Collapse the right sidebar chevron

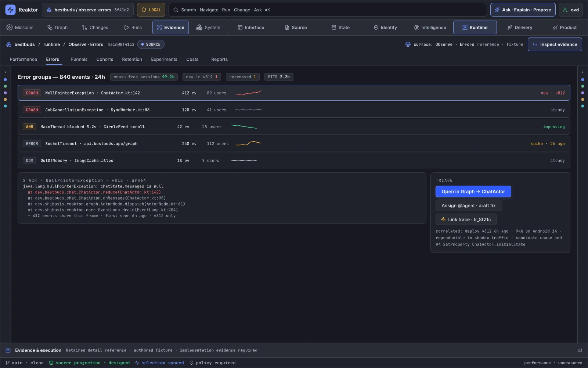pos(582,72)
